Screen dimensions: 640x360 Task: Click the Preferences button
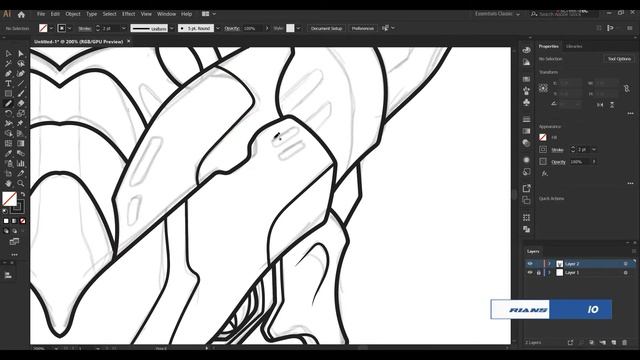(x=362, y=28)
